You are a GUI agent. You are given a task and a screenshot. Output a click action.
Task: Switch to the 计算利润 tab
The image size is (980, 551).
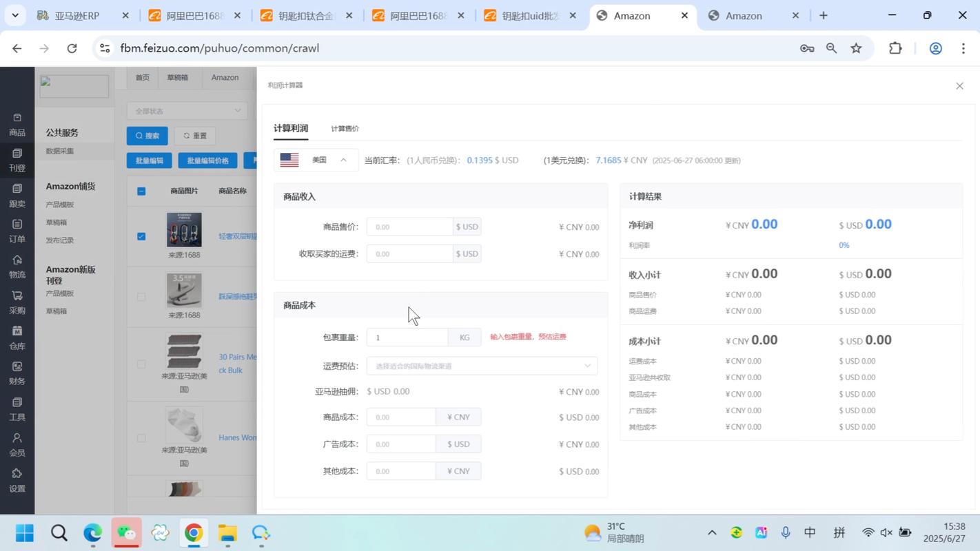[291, 129]
